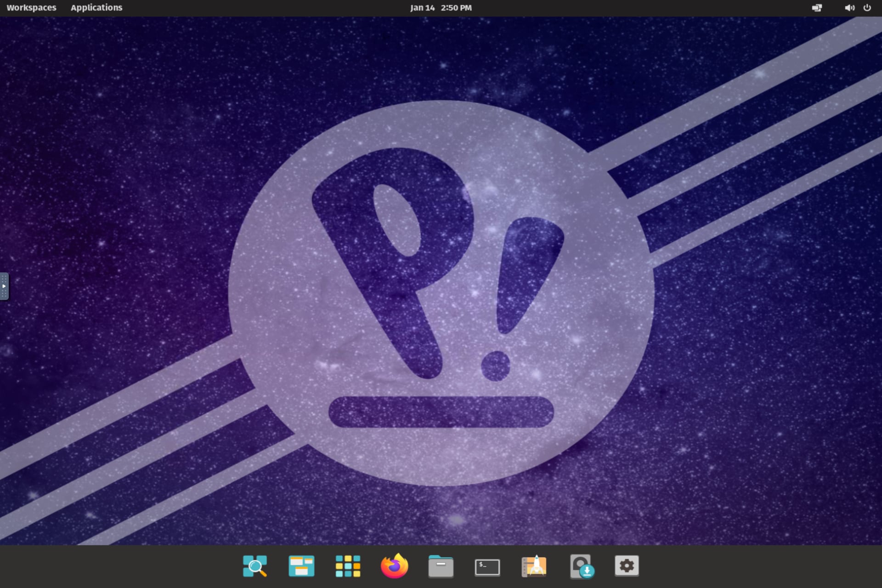Open the Popsicle USB flasher icon in dock
Viewport: 882px width, 588px height.
point(582,566)
